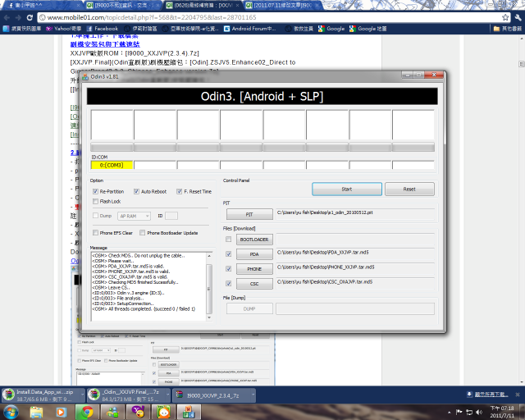This screenshot has height=420, width=525.
Task: Open Android Forum bookmark
Action: pyautogui.click(x=249, y=29)
